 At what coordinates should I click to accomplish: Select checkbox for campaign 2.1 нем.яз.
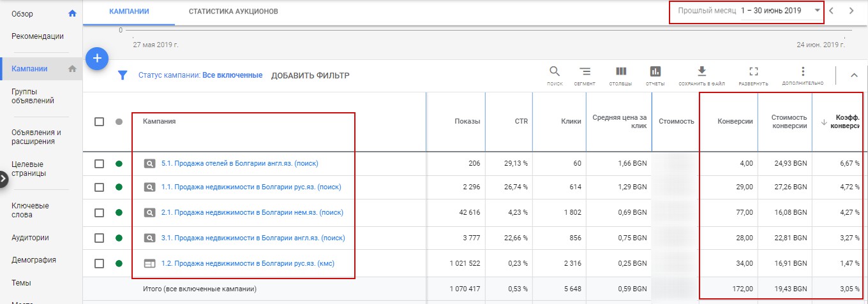click(x=99, y=213)
